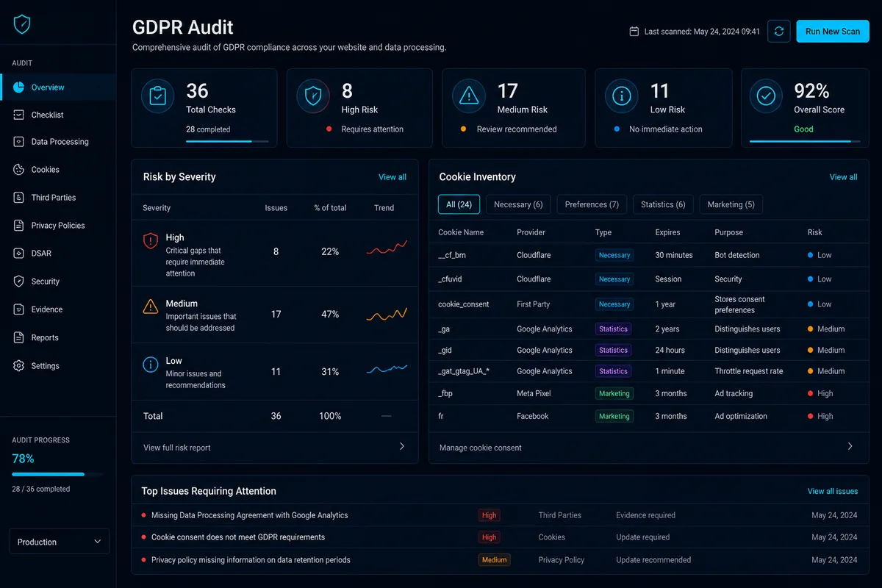The width and height of the screenshot is (882, 588).
Task: Open Data Processing document icon
Action: click(x=18, y=142)
